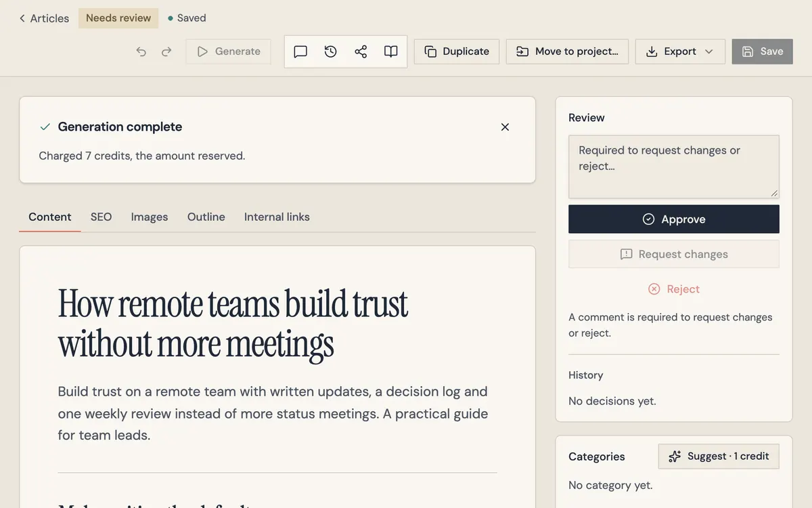Open the Export dropdown
The width and height of the screenshot is (812, 508).
click(x=680, y=51)
